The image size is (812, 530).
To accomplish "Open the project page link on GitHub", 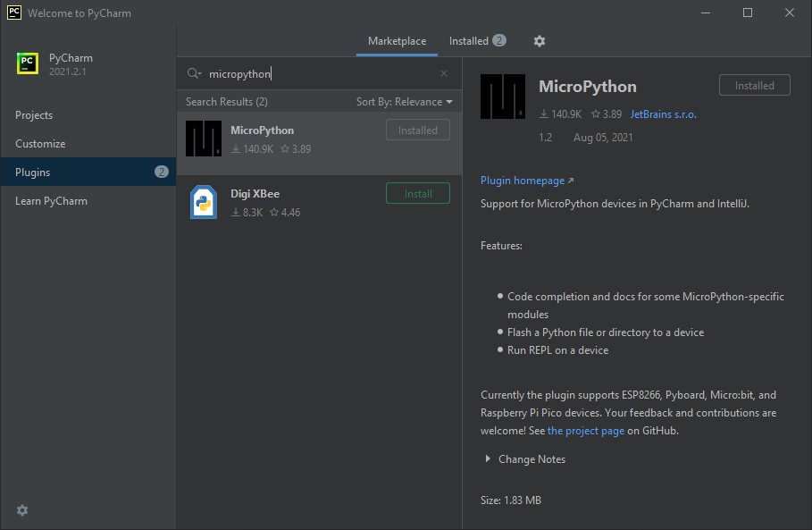I will click(x=586, y=430).
